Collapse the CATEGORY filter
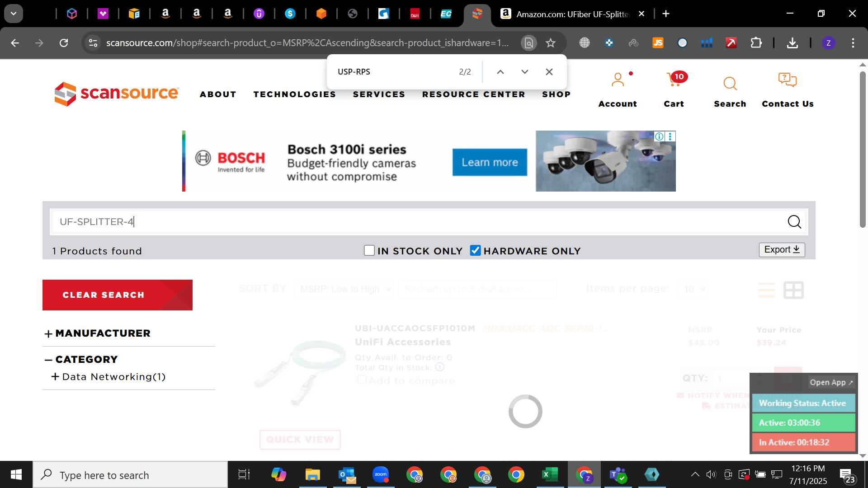 coord(81,360)
